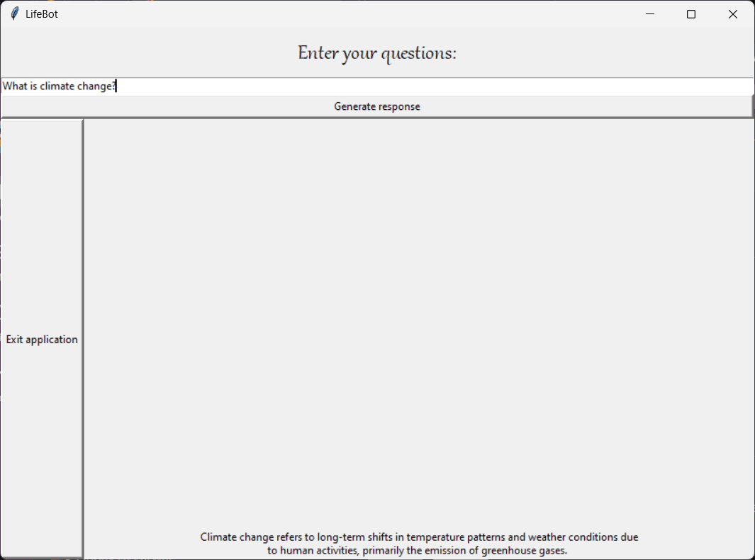The width and height of the screenshot is (755, 560).
Task: Click the empty response area above the answer
Action: (x=419, y=323)
